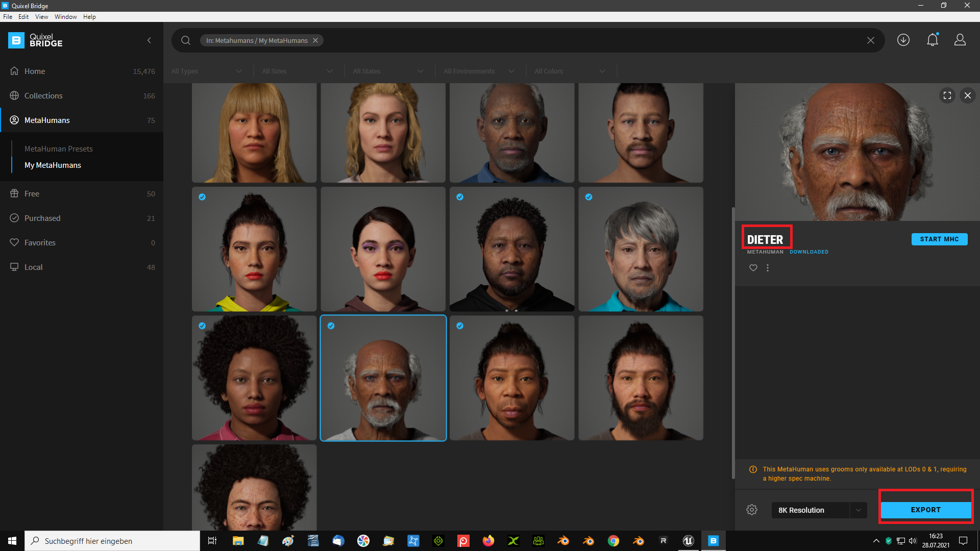
Task: Collapse the Quixel Bridge sidebar arrow
Action: click(149, 40)
